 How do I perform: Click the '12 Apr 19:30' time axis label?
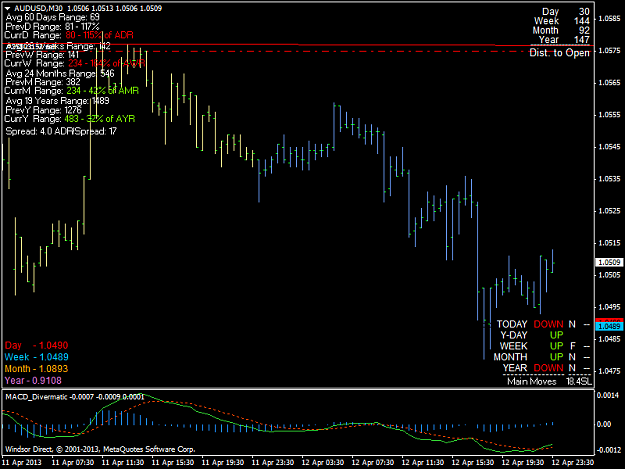[523, 463]
